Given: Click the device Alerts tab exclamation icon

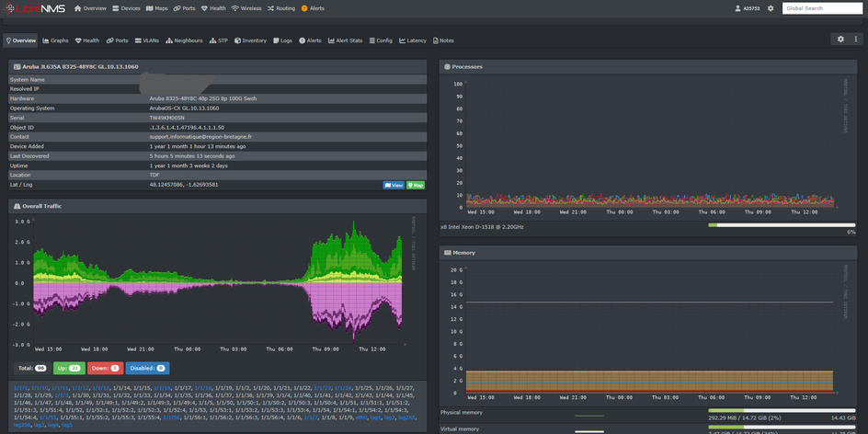Looking at the screenshot, I should pyautogui.click(x=303, y=40).
